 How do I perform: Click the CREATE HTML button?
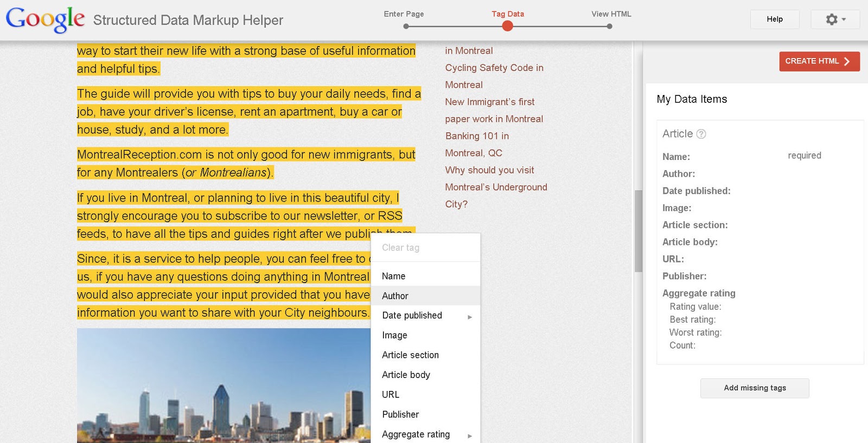pyautogui.click(x=819, y=61)
